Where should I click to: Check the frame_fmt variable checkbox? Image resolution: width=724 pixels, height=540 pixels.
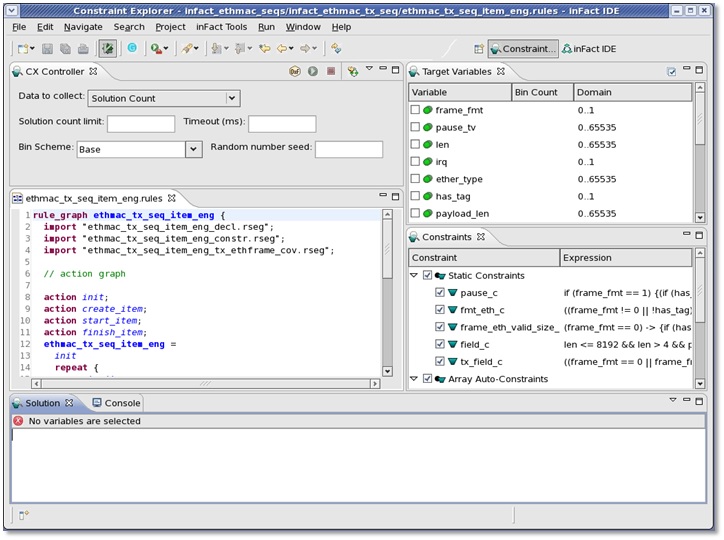tap(416, 110)
